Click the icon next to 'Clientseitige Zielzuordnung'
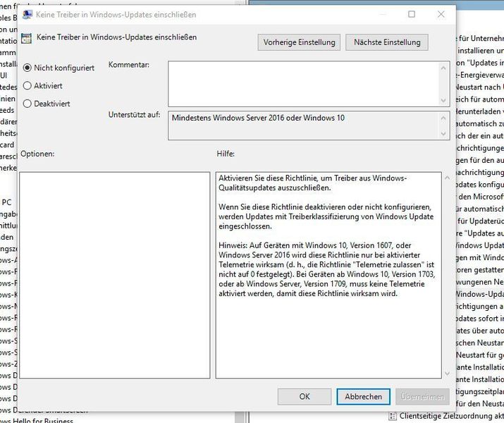This screenshot has height=423, width=504. click(393, 416)
